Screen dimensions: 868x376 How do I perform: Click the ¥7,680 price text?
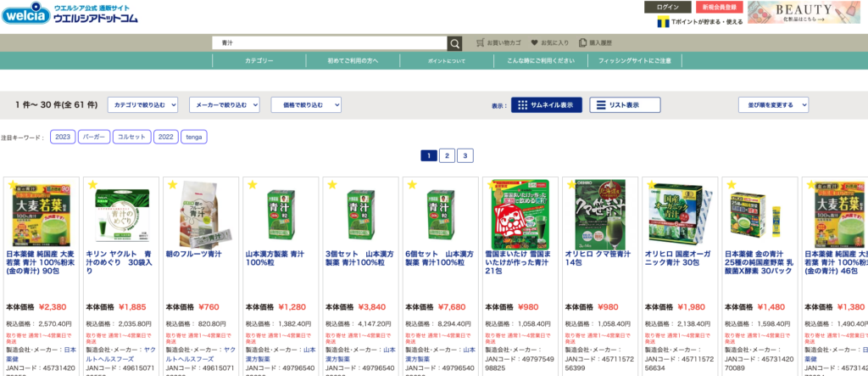(452, 306)
